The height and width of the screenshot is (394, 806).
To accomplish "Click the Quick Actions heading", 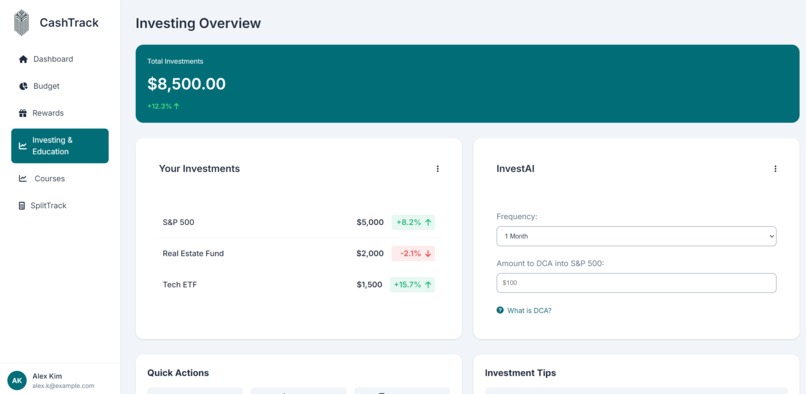I will tap(178, 373).
